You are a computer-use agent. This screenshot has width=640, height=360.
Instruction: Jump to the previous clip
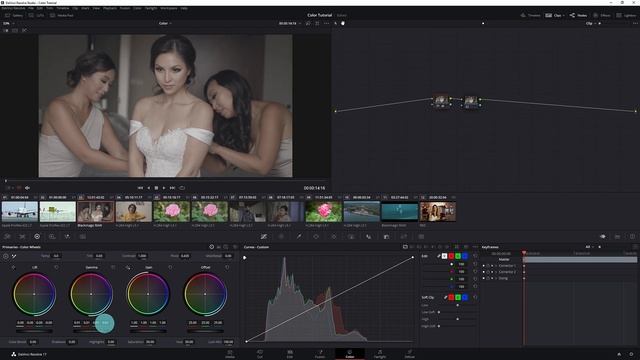140,188
